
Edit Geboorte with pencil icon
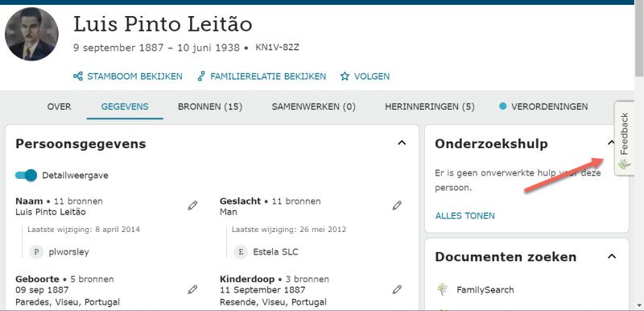[x=192, y=289]
